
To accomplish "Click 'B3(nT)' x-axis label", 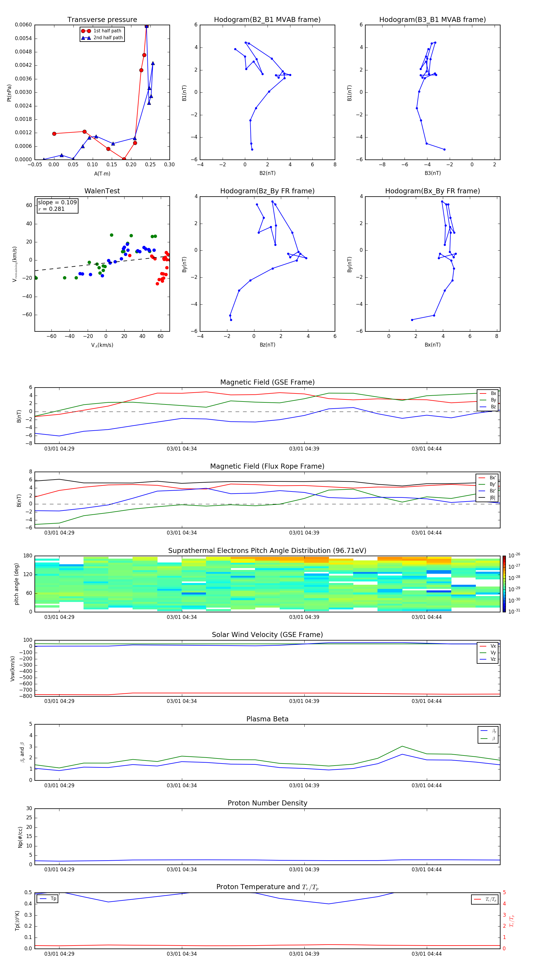I will pyautogui.click(x=432, y=173).
